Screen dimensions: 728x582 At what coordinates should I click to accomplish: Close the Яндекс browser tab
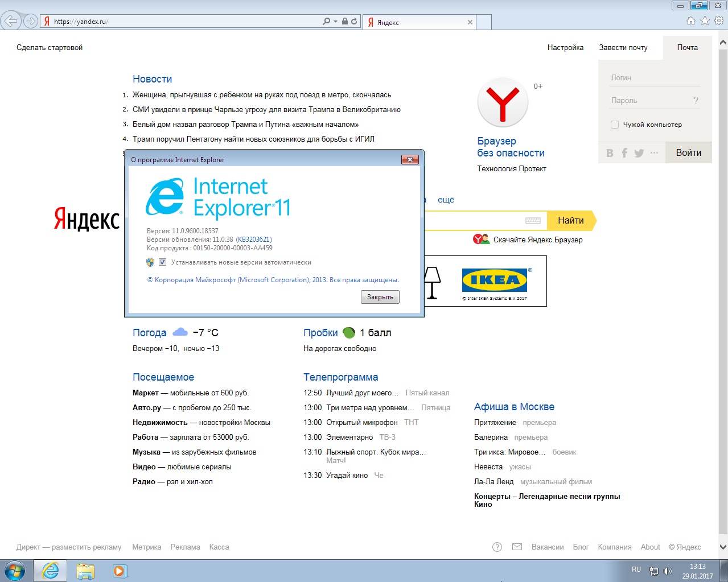click(470, 22)
